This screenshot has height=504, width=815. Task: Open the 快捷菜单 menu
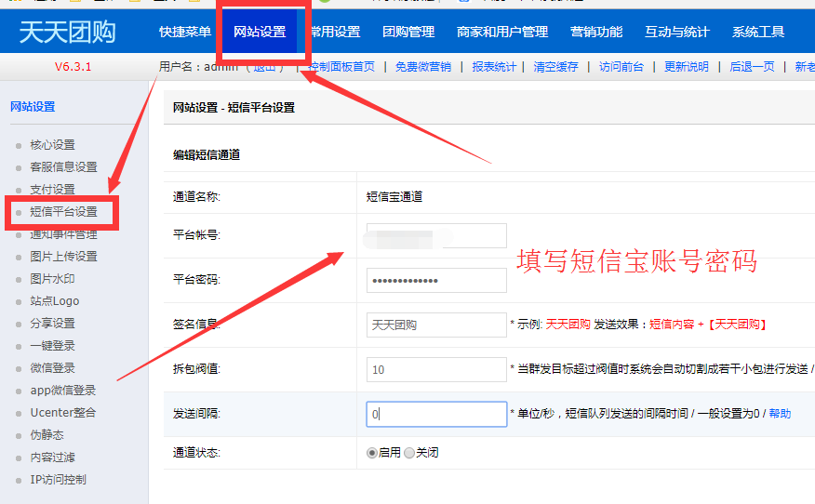(x=185, y=32)
